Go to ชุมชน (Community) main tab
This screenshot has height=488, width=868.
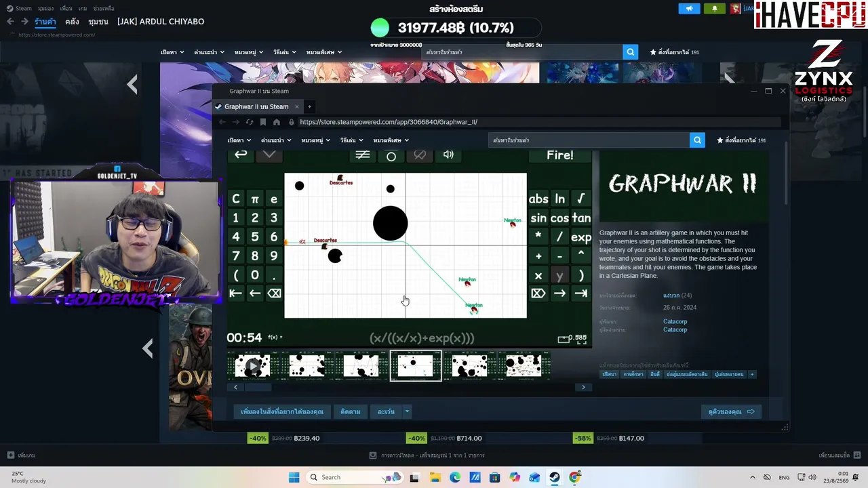pyautogui.click(x=98, y=22)
